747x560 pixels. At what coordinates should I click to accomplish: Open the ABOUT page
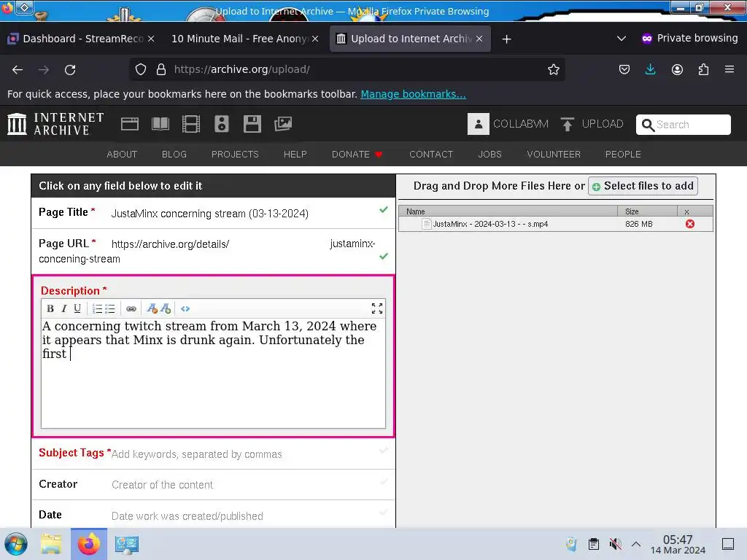pos(122,155)
